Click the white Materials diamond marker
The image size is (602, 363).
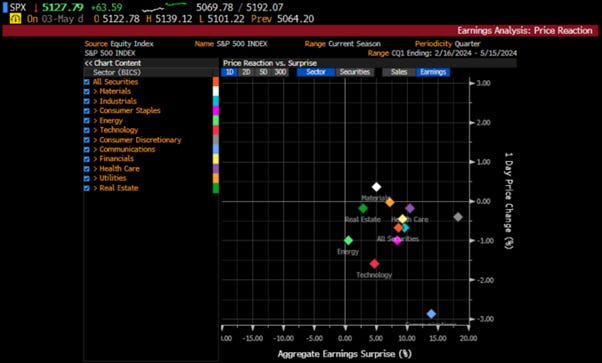[x=377, y=187]
